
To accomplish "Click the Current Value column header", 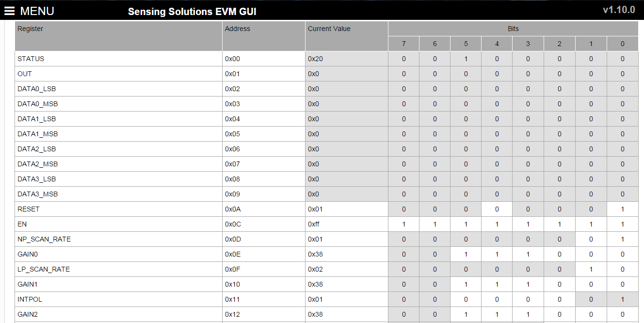I will (329, 29).
